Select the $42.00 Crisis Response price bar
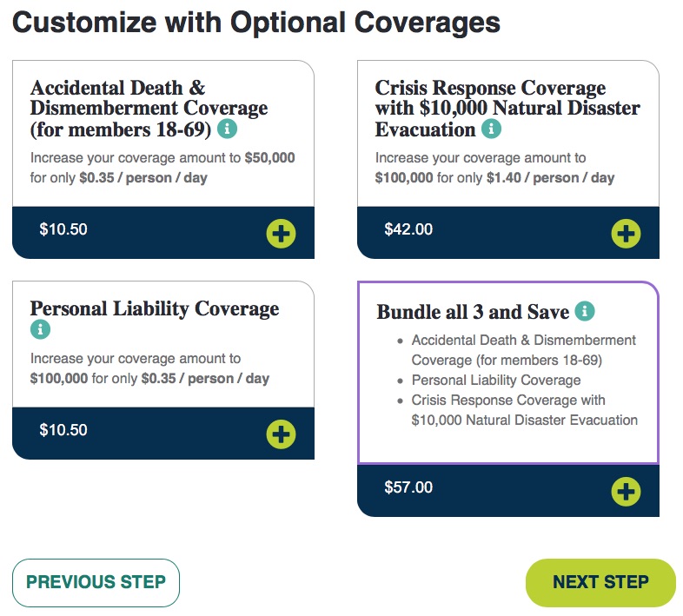The height and width of the screenshot is (616, 683). tap(508, 233)
